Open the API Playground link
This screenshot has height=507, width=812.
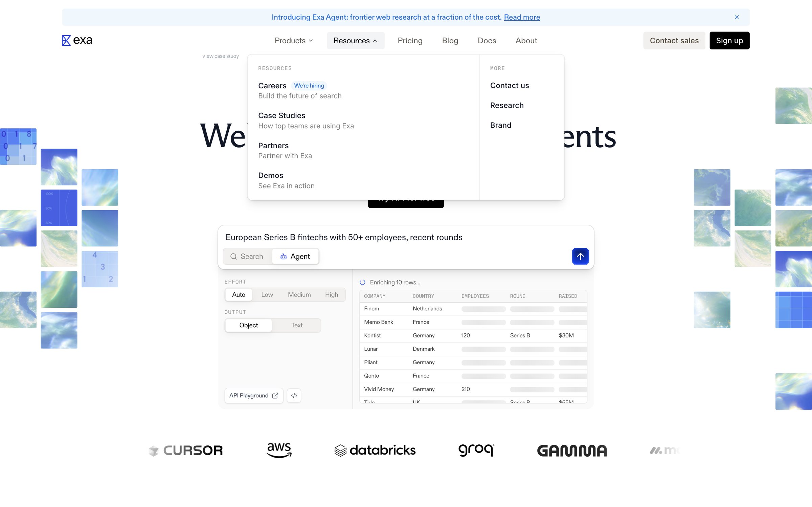click(x=254, y=395)
